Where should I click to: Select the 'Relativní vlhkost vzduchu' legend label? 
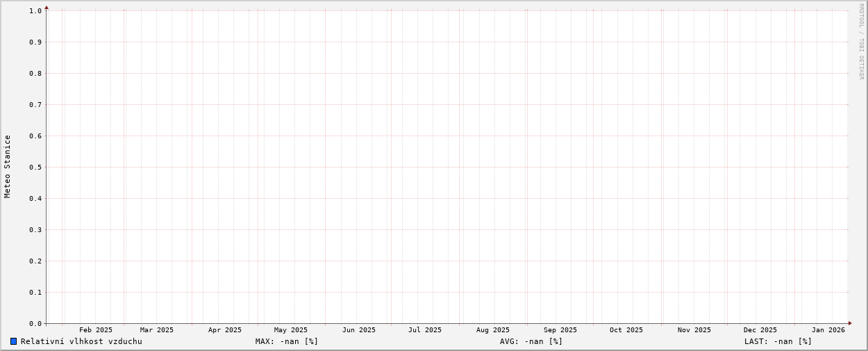point(81,341)
